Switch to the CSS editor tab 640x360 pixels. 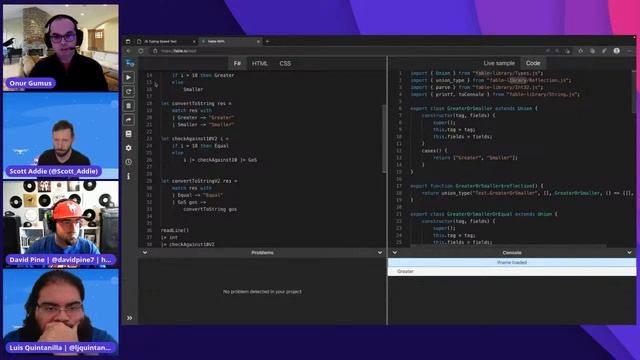285,63
